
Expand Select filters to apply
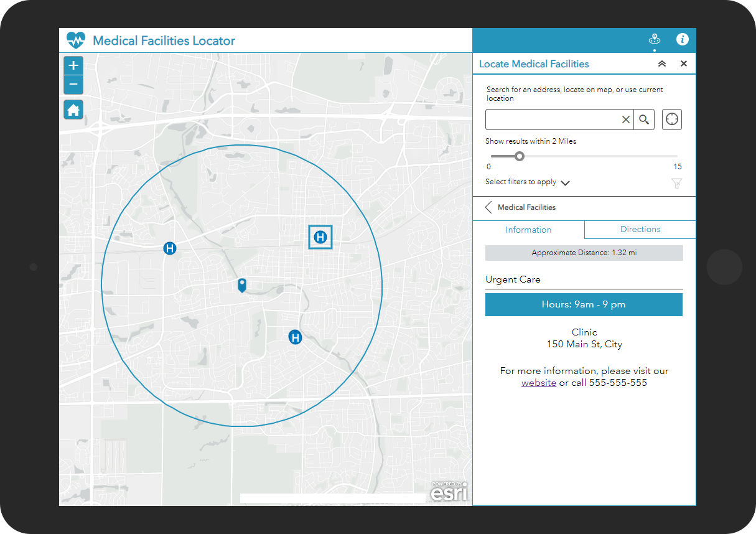565,183
